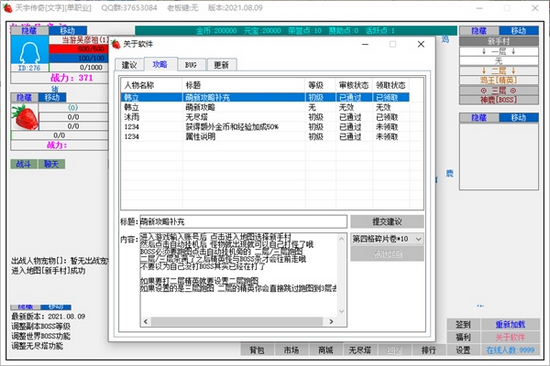
Task: Select the 三层 floor entry
Action: click(x=499, y=90)
